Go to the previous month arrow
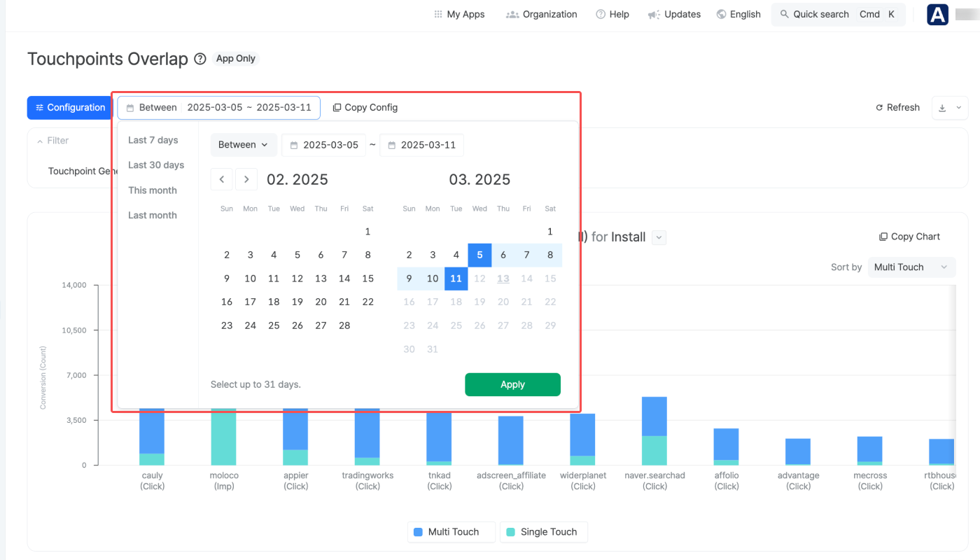This screenshot has height=560, width=980. [222, 179]
